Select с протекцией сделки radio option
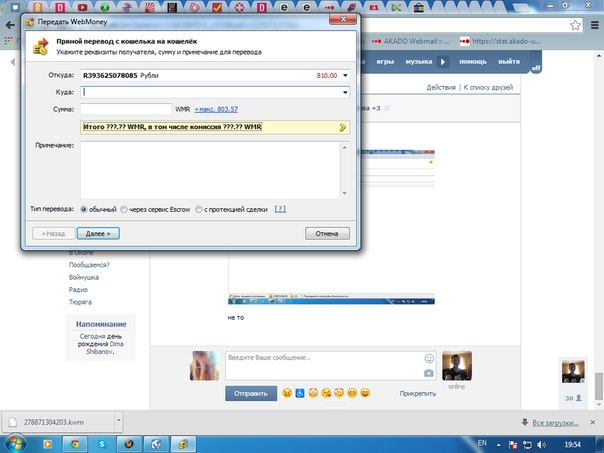 pos(198,209)
